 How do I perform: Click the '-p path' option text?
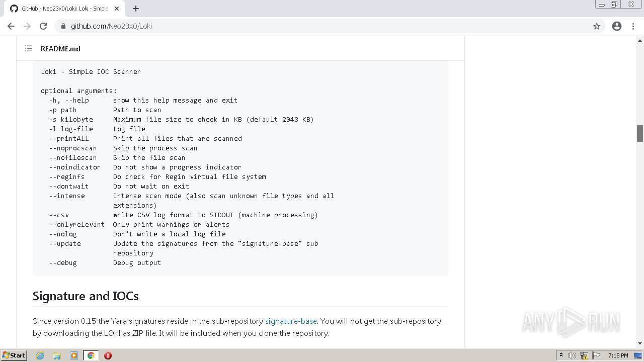63,110
